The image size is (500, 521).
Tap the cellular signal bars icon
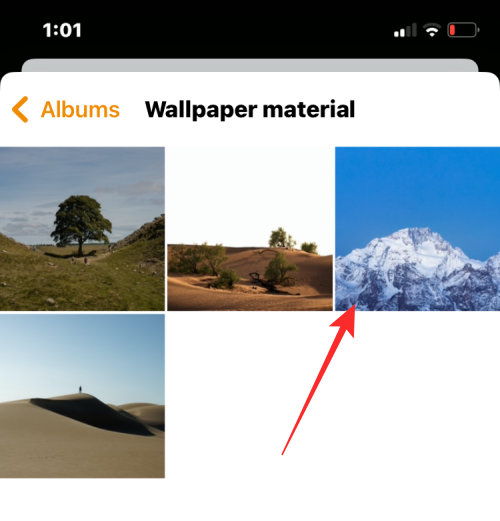click(405, 30)
